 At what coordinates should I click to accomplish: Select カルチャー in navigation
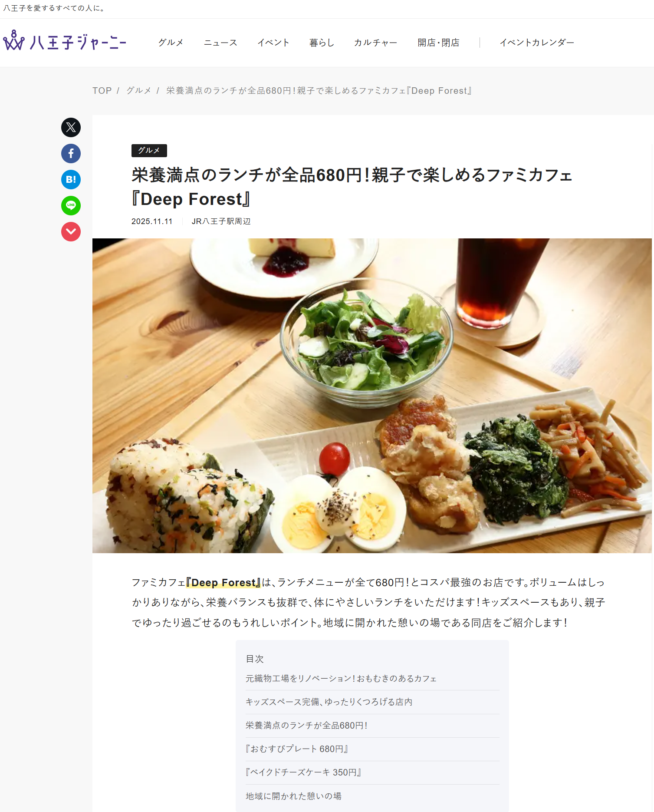375,43
